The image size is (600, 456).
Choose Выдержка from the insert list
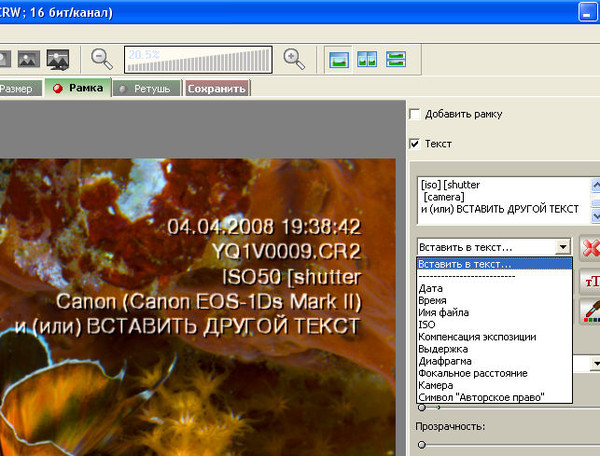(494, 349)
